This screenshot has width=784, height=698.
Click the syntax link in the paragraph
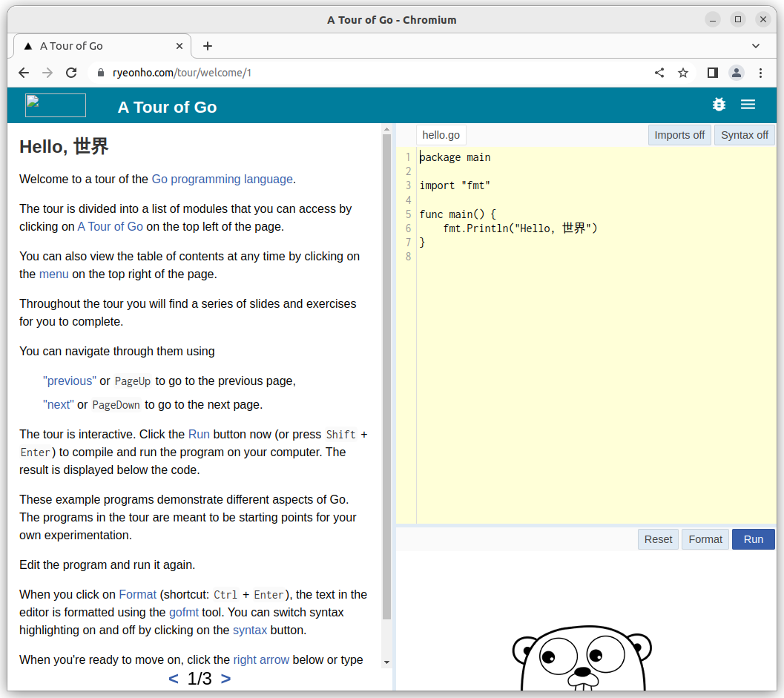click(x=249, y=630)
